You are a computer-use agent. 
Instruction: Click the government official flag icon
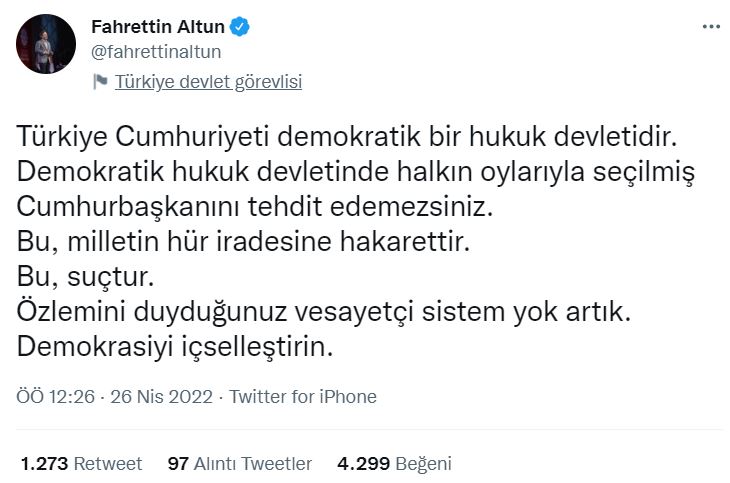tap(100, 82)
